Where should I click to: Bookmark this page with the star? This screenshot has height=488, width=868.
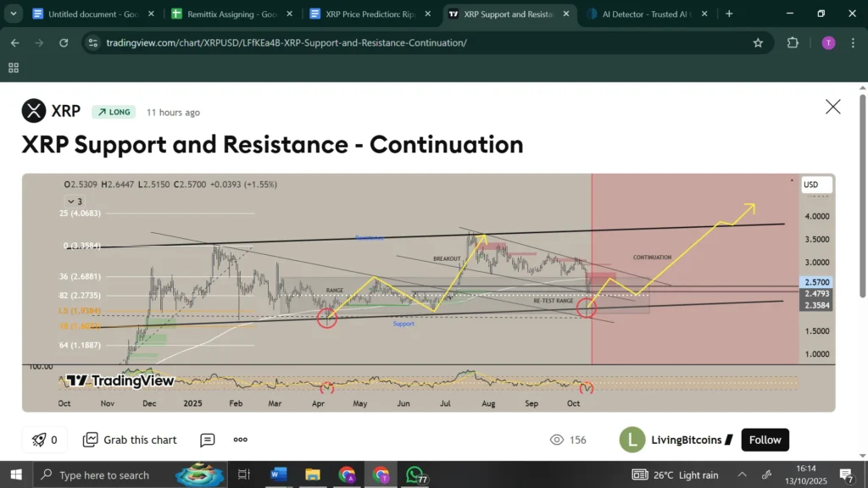point(758,42)
